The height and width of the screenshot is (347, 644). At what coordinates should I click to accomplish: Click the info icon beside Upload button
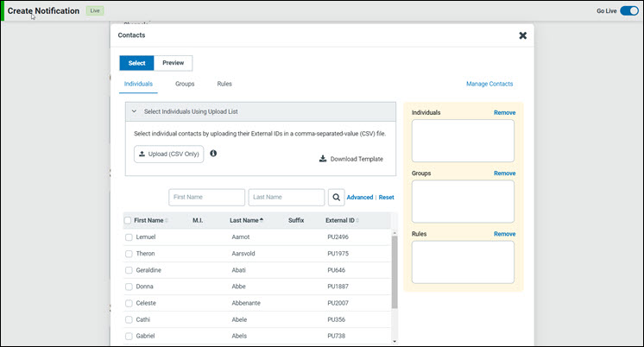tap(213, 154)
